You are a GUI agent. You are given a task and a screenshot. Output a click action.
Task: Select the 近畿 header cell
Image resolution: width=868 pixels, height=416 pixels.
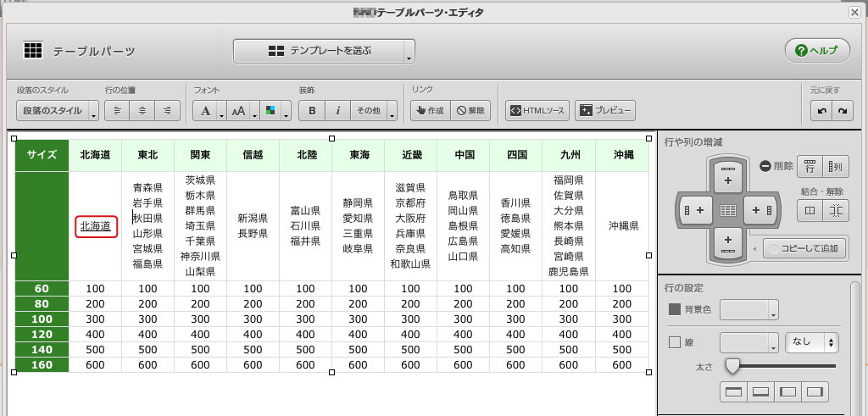click(411, 155)
